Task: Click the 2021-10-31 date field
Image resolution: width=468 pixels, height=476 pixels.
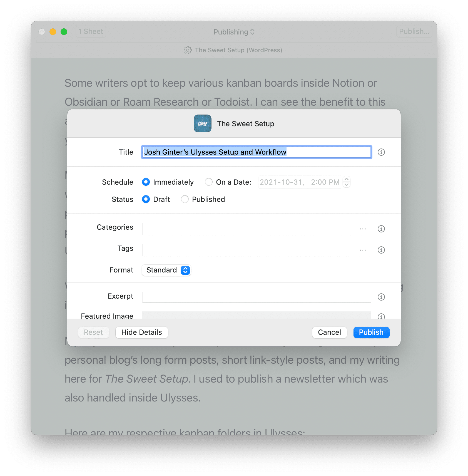Action: (x=282, y=182)
